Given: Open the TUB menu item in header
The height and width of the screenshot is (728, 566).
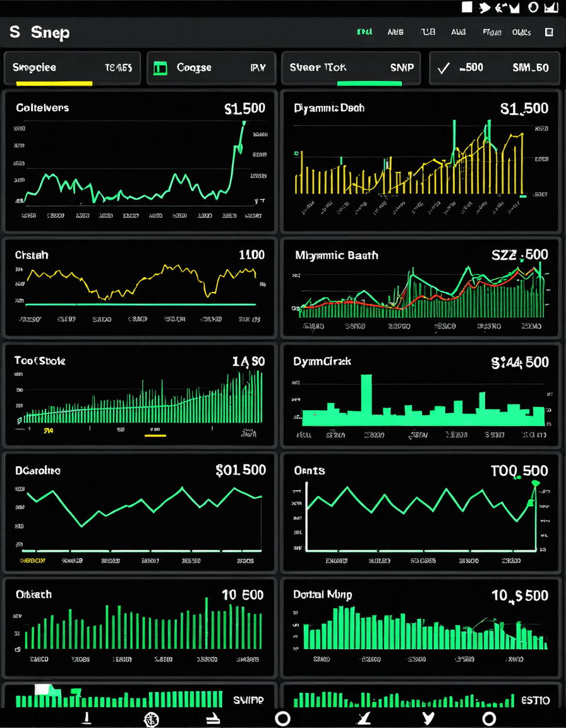Looking at the screenshot, I should [x=428, y=32].
